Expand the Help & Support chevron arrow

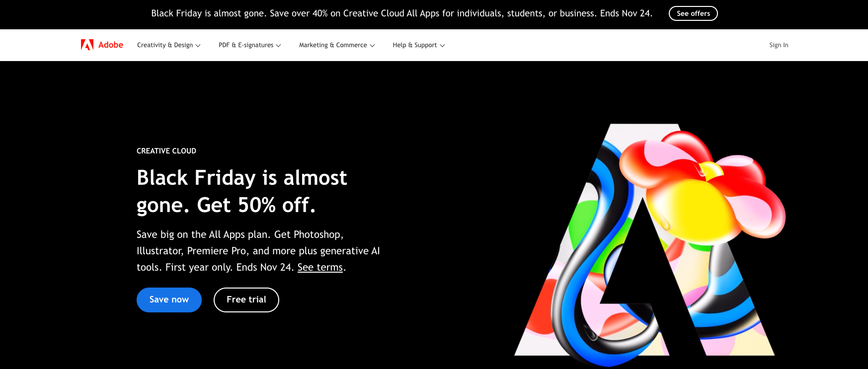pos(442,45)
